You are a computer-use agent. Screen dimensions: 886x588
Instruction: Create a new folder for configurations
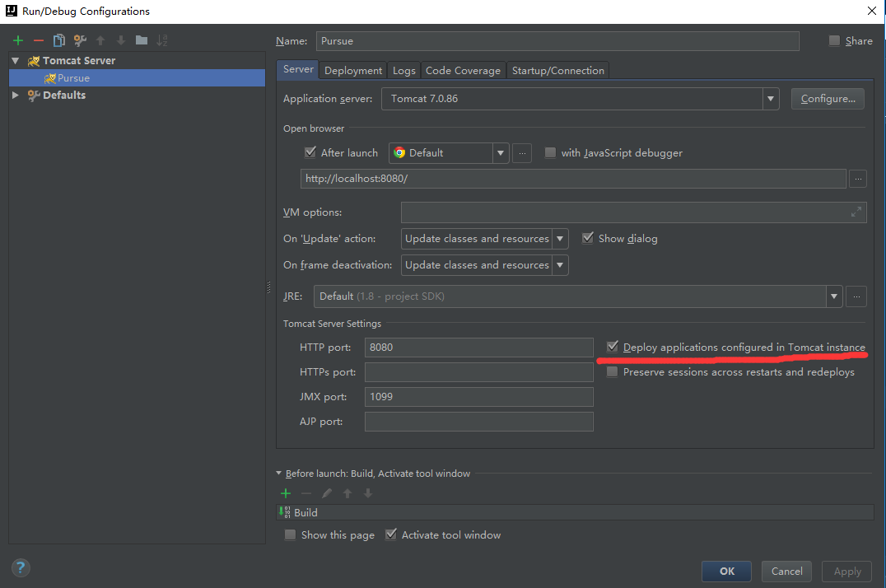pos(142,40)
